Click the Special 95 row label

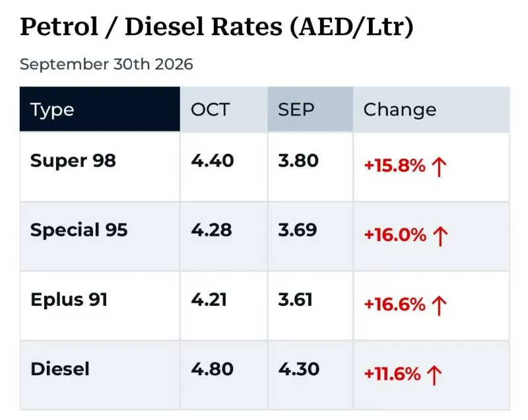tap(79, 230)
